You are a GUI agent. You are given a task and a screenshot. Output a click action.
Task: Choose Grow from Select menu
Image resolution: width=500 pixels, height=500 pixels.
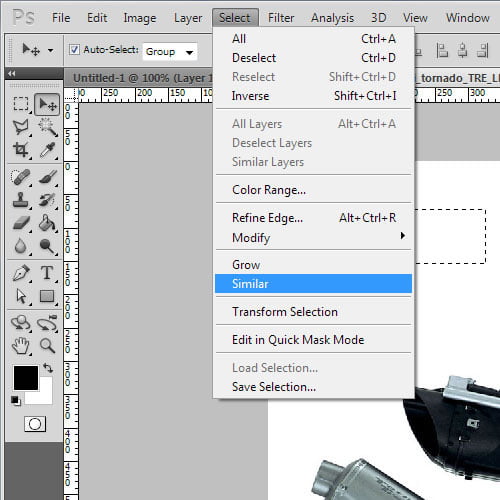tap(313, 265)
